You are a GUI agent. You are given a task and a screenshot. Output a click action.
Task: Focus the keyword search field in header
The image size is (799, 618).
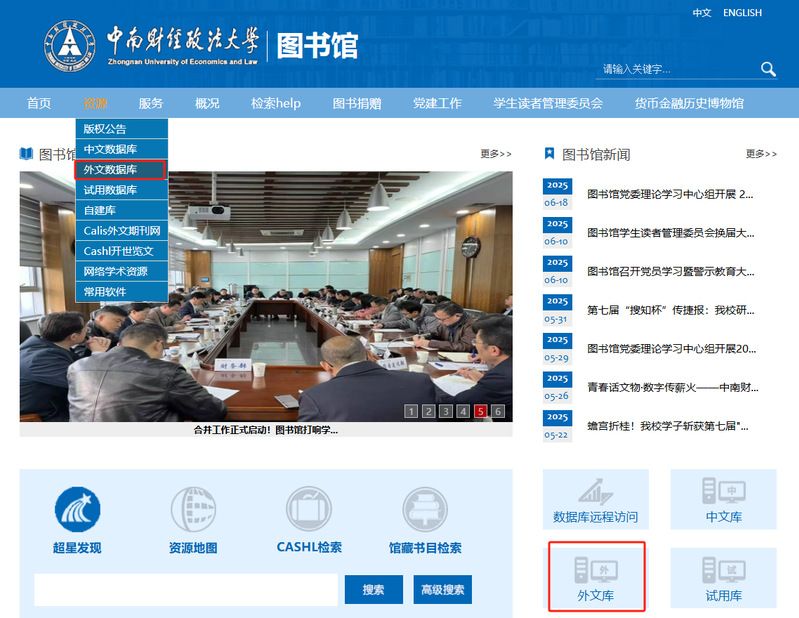(x=675, y=69)
